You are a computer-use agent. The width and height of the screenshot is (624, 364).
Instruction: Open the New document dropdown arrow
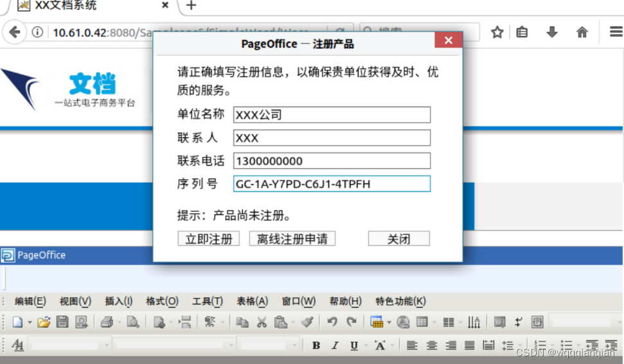pos(30,322)
